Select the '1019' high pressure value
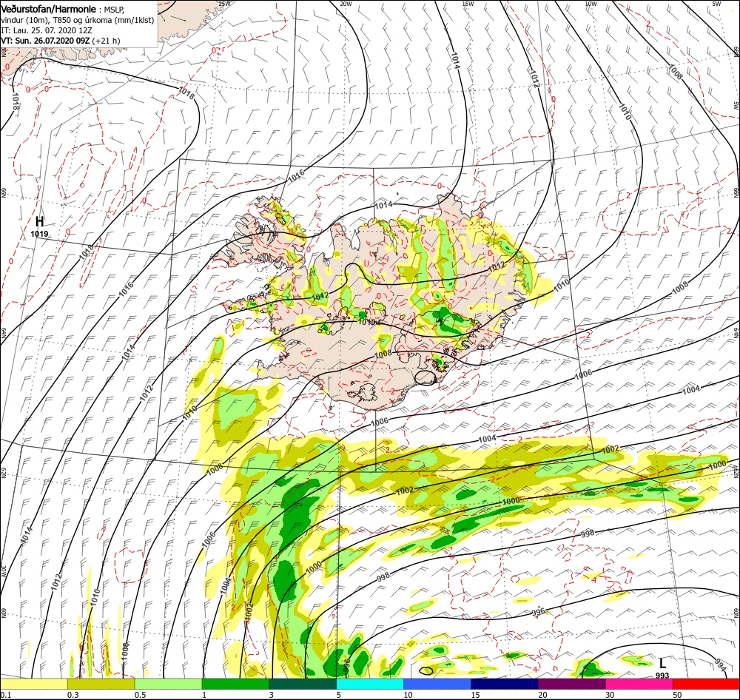This screenshot has height=700, width=740. (x=39, y=234)
